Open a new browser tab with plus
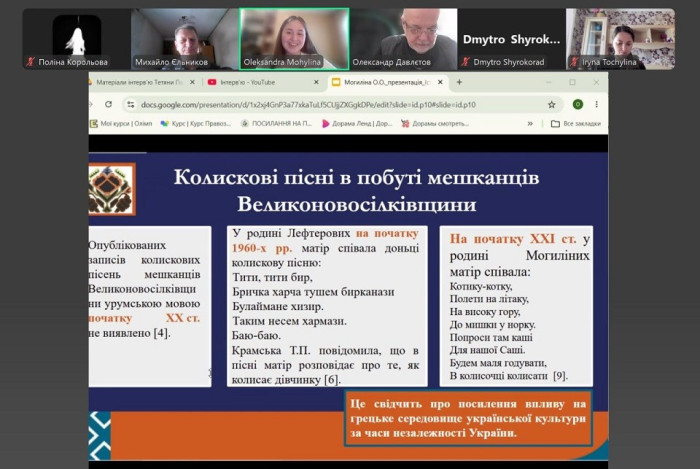The width and height of the screenshot is (700, 469). pyautogui.click(x=459, y=82)
